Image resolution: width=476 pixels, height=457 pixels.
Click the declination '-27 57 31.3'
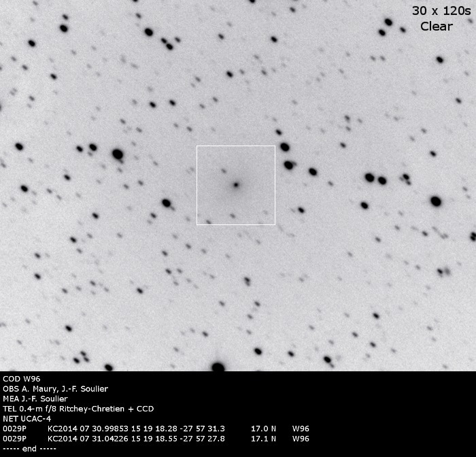pyautogui.click(x=202, y=428)
